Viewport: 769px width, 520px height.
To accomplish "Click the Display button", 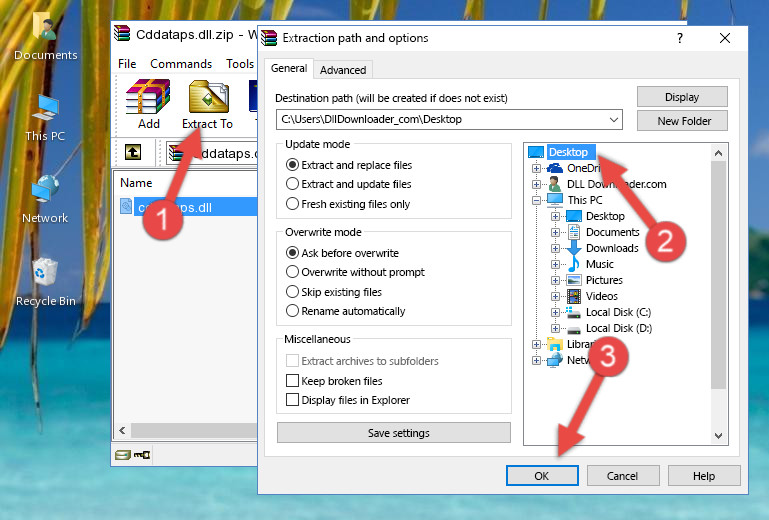I will [682, 97].
